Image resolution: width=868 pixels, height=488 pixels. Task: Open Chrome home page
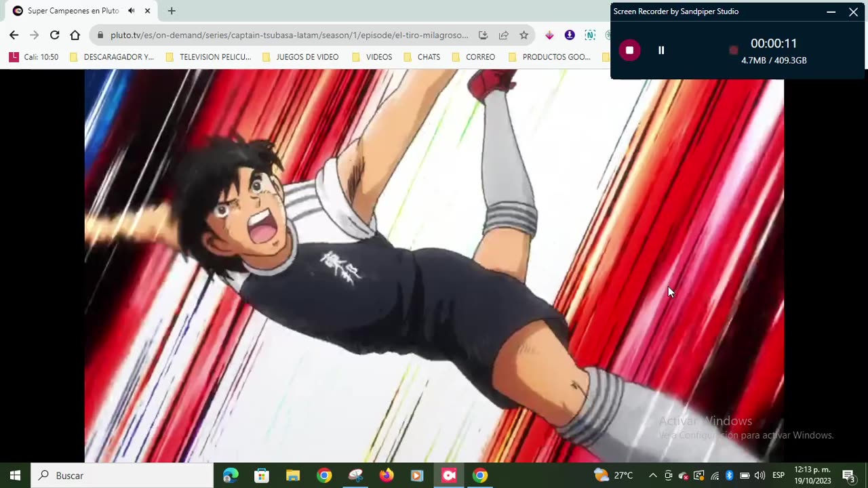75,35
